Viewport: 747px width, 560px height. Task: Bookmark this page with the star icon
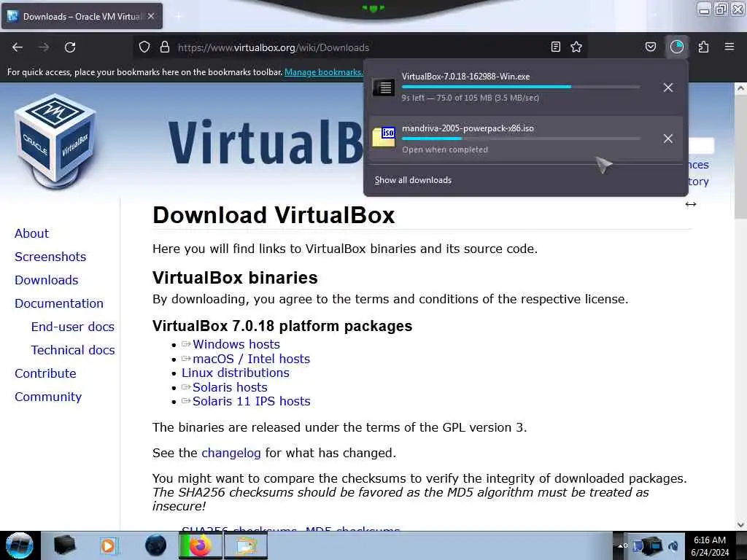click(x=576, y=47)
